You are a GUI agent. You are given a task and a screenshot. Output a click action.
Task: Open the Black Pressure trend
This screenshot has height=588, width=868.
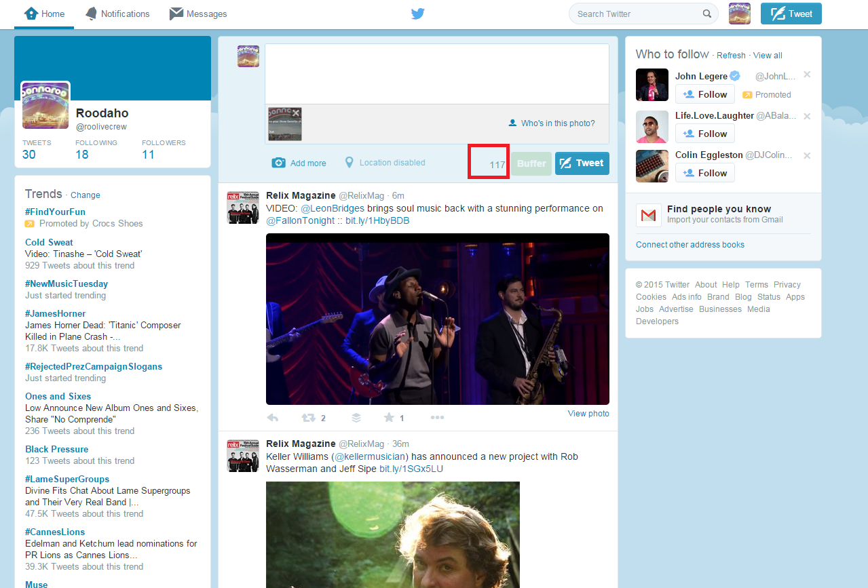point(57,449)
